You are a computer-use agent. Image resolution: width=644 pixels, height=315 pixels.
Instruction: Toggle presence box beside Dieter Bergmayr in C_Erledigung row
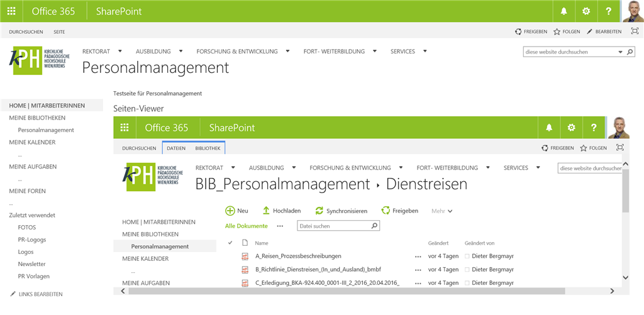coord(467,283)
